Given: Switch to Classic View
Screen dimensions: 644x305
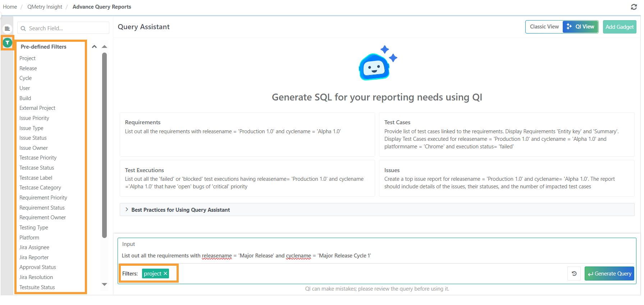Looking at the screenshot, I should pos(544,27).
